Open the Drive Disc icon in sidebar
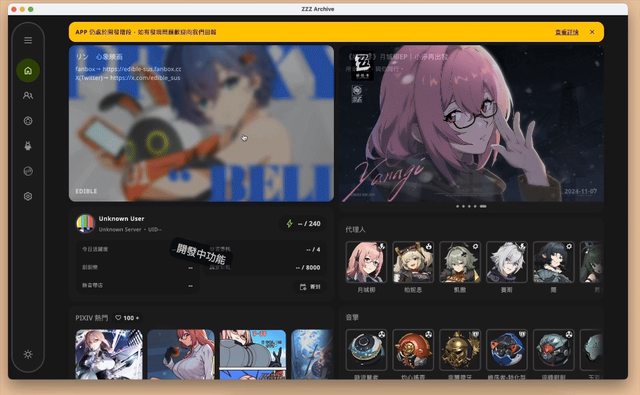The width and height of the screenshot is (640, 395). [x=28, y=121]
